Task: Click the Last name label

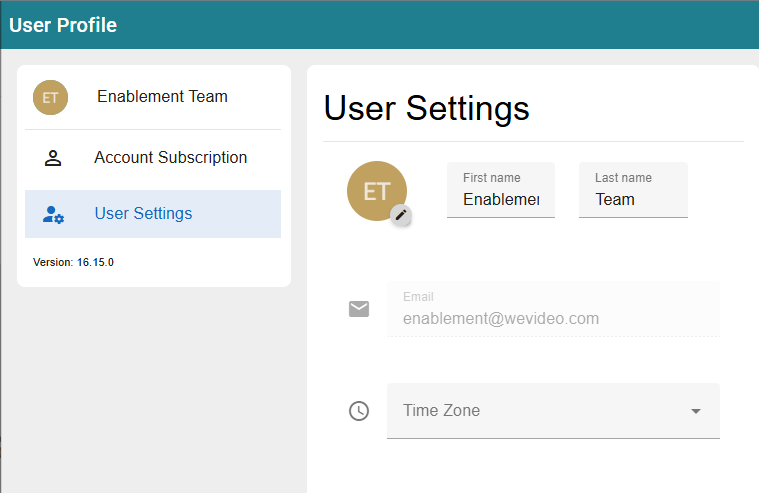Action: (x=623, y=178)
